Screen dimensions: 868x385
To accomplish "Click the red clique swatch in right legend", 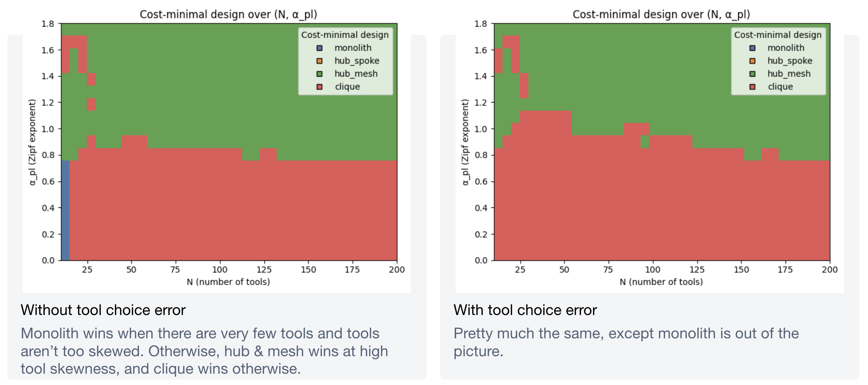I will (752, 87).
